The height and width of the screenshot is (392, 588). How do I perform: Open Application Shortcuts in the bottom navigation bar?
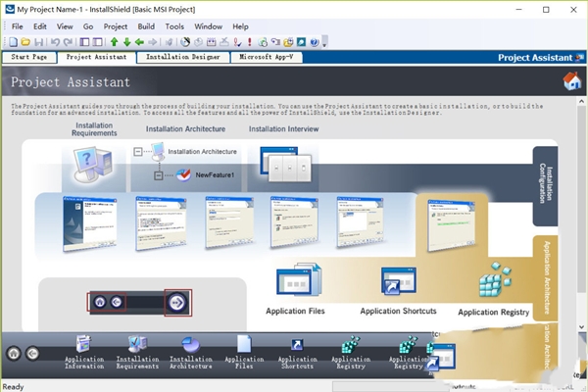[297, 353]
